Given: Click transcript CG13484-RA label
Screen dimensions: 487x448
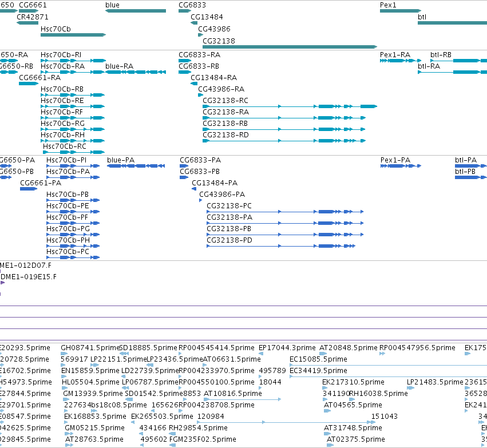Looking at the screenshot, I should [213, 78].
